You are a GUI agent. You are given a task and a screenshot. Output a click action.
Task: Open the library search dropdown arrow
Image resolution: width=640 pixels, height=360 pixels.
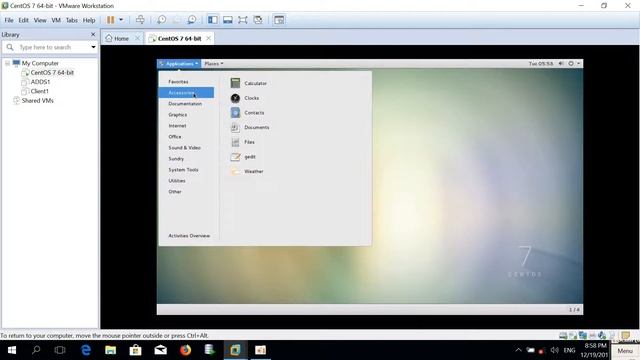coord(93,47)
